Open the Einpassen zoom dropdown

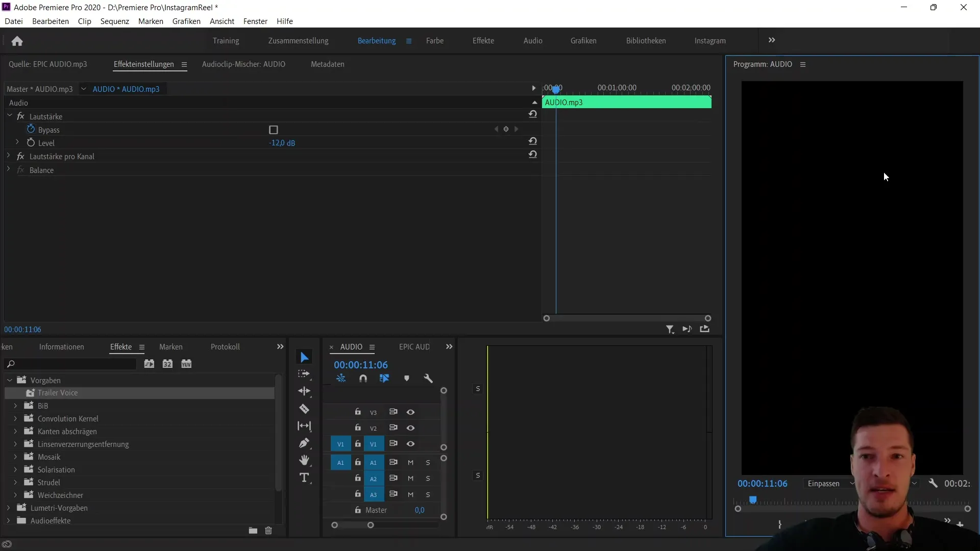click(829, 484)
